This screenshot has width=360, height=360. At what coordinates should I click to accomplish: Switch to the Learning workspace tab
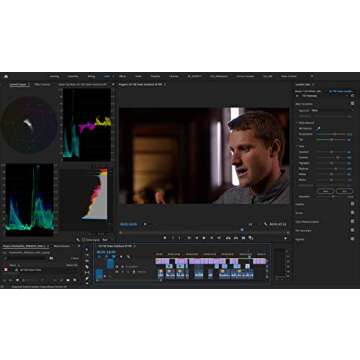(54, 76)
